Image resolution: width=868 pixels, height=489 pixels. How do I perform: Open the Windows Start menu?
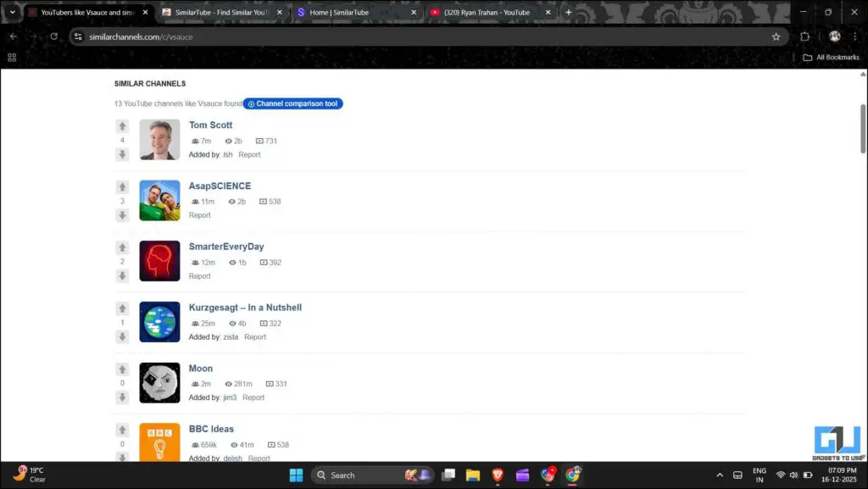296,475
